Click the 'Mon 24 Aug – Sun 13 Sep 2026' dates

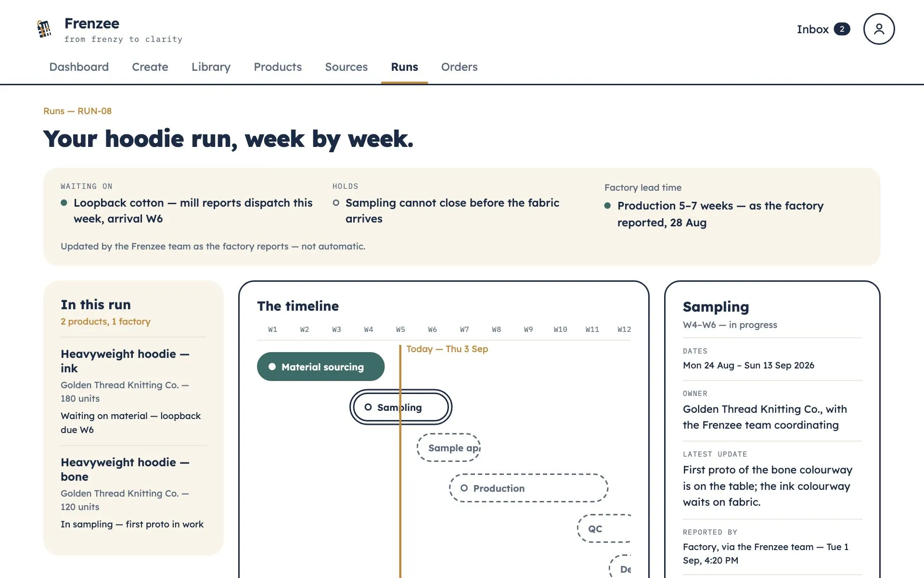(748, 365)
